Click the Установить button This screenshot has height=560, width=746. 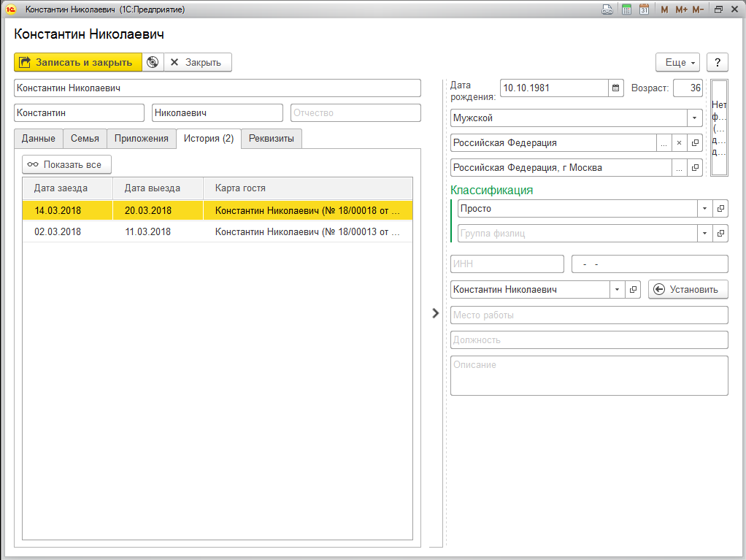coord(688,289)
